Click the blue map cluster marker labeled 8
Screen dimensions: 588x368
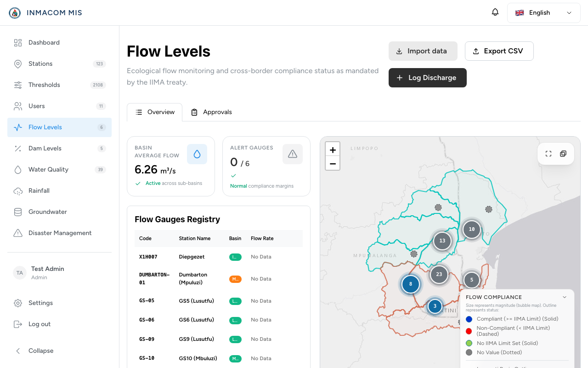point(411,284)
